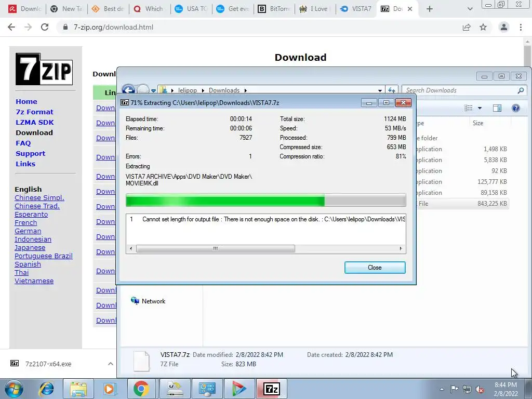Switch to the I Love tab

click(x=315, y=9)
